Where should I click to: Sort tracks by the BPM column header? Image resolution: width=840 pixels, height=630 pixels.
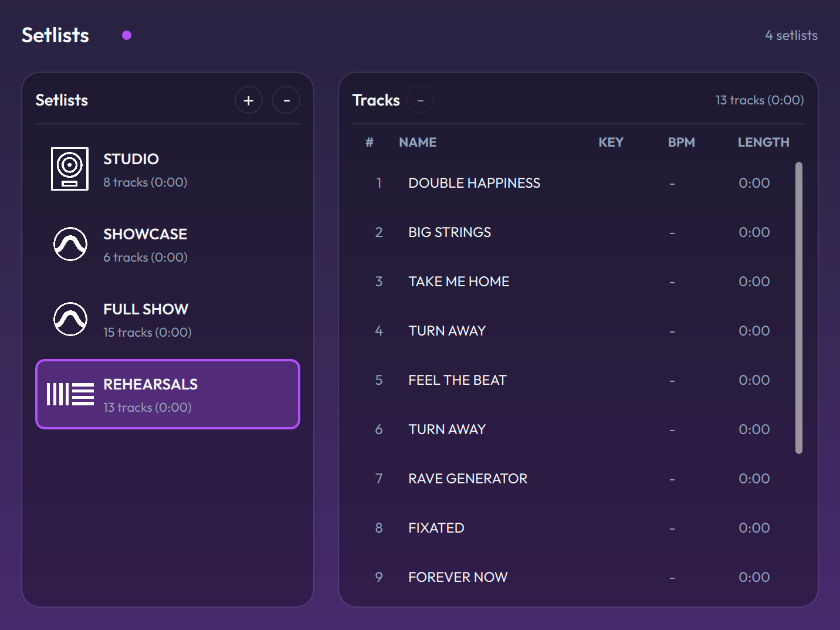click(681, 143)
